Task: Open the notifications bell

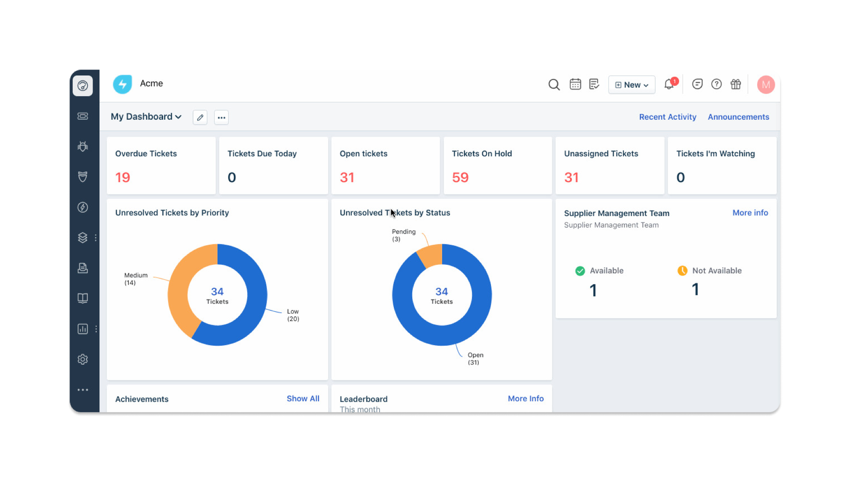Action: pos(669,84)
